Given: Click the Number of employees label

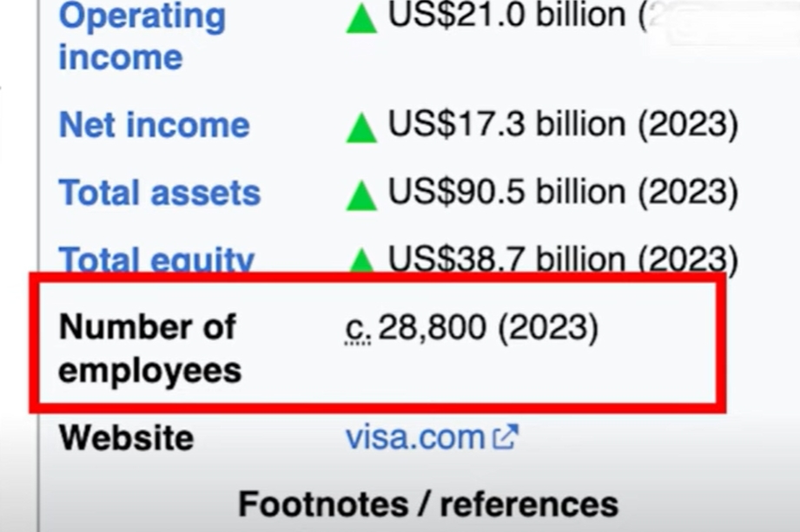Looking at the screenshot, I should click(149, 348).
